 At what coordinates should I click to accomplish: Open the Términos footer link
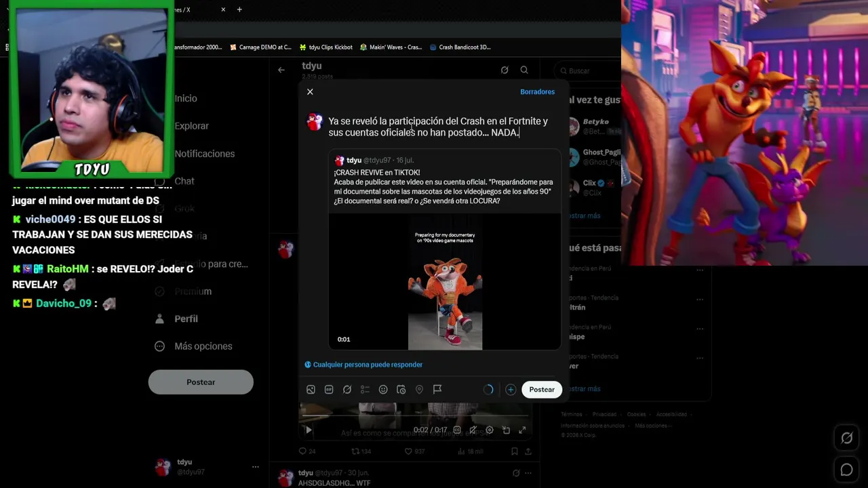point(571,414)
